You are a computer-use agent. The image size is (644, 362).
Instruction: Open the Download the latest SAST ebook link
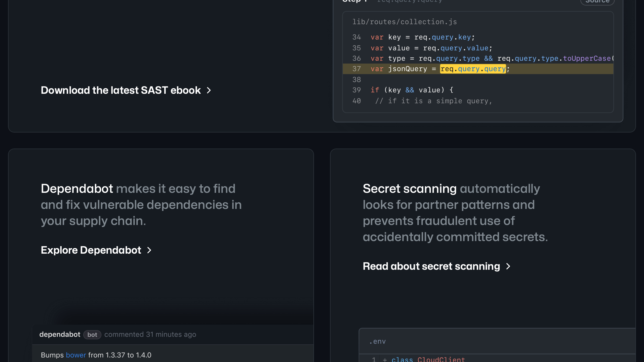tap(126, 90)
